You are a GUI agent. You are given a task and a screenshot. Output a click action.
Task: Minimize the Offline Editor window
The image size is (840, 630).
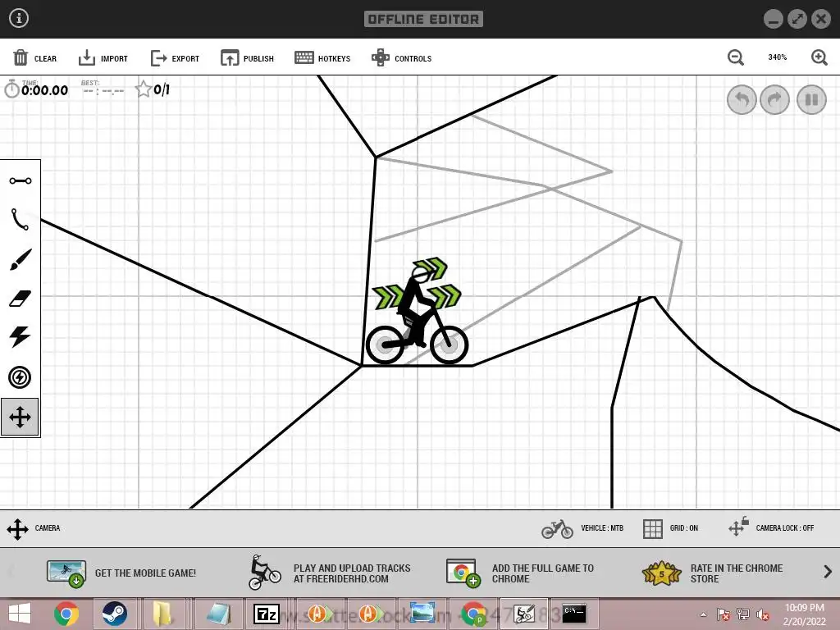773,20
